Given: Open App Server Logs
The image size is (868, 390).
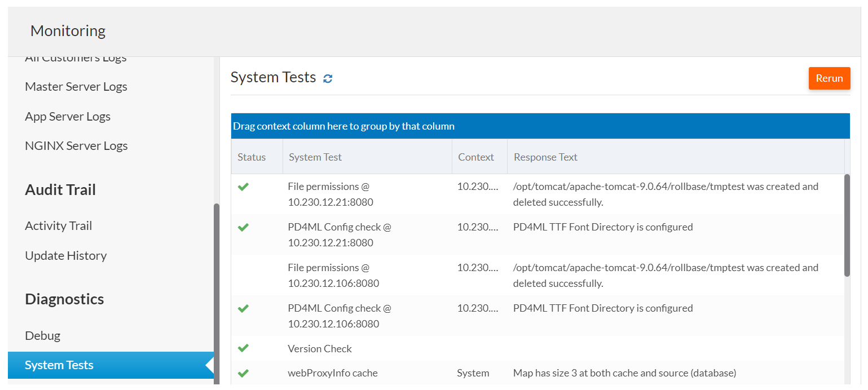Looking at the screenshot, I should click(68, 117).
